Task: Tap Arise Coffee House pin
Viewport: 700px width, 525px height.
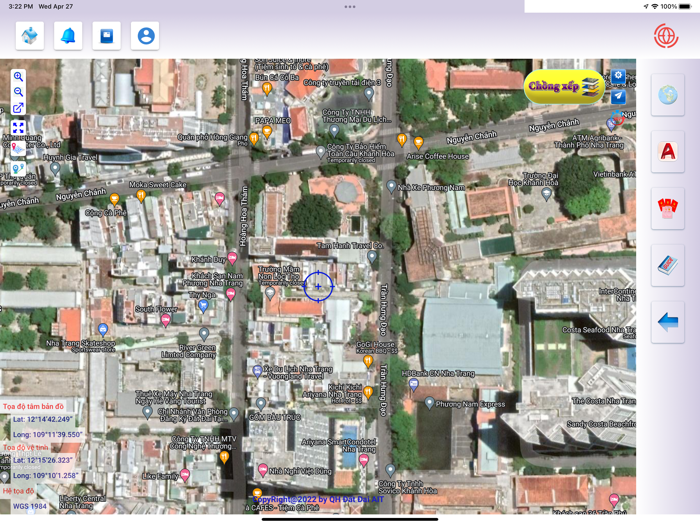Action: pyautogui.click(x=418, y=143)
